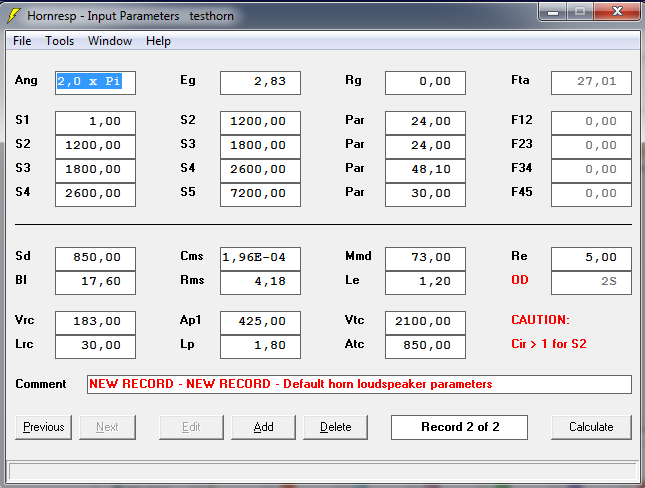645x488 pixels.
Task: Click the Comment label
Action: (x=41, y=384)
